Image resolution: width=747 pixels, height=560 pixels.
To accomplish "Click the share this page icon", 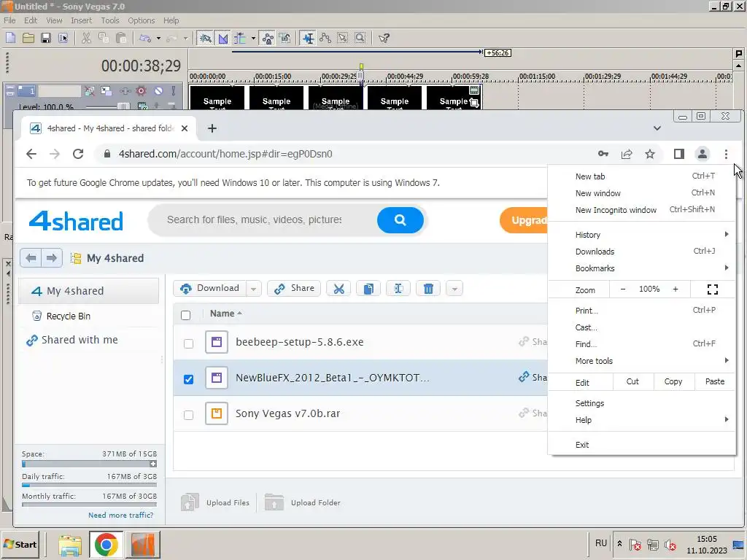I will pos(627,154).
